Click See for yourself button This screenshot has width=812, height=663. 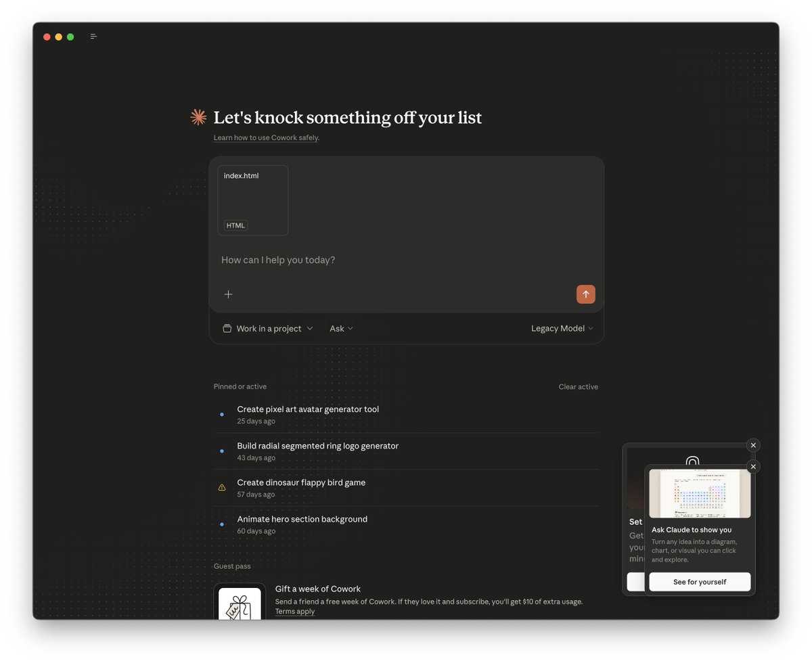[700, 582]
